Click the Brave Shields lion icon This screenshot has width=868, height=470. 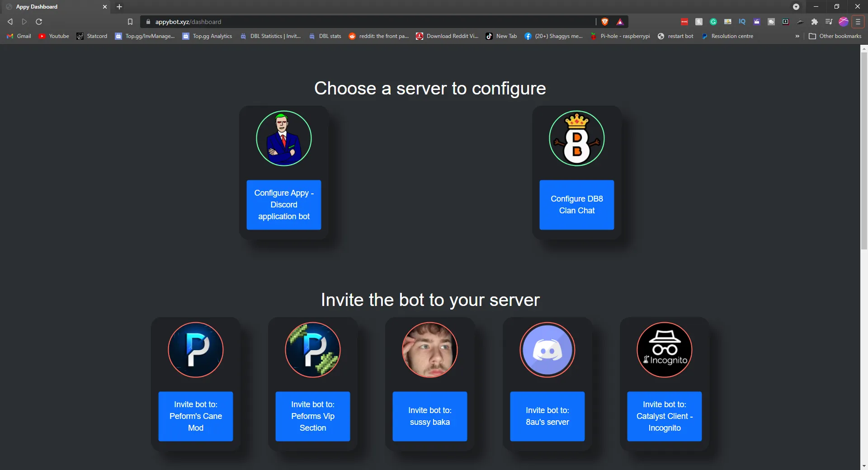(605, 22)
